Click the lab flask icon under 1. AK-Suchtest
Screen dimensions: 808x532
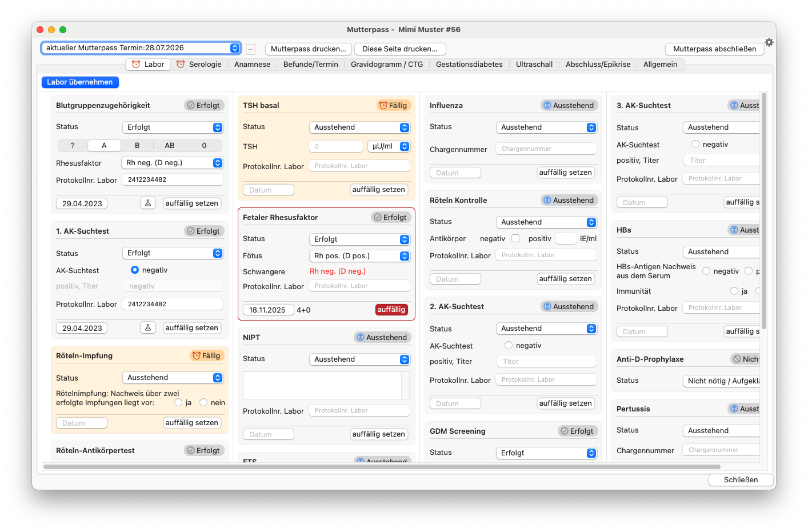[148, 327]
